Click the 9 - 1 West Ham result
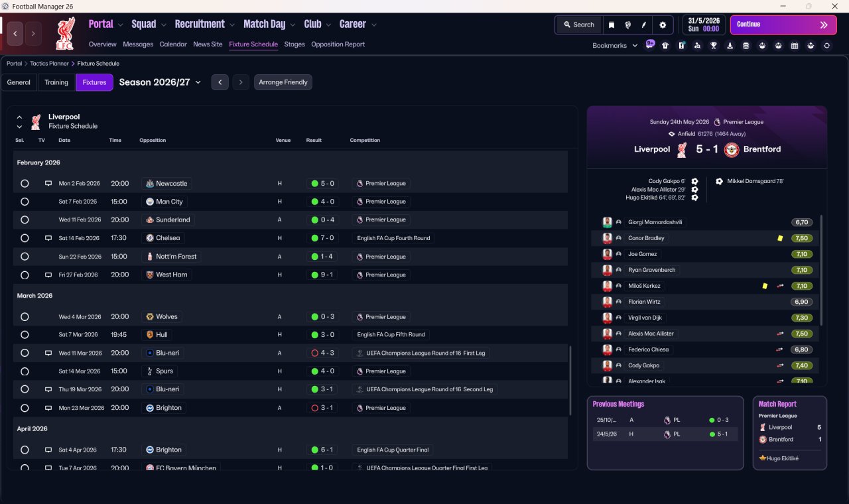 coord(322,275)
